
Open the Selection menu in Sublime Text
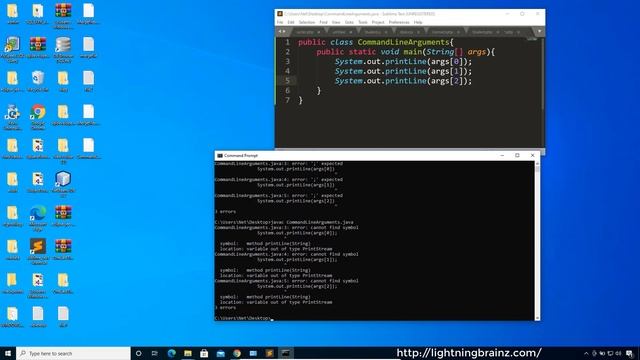(307, 22)
